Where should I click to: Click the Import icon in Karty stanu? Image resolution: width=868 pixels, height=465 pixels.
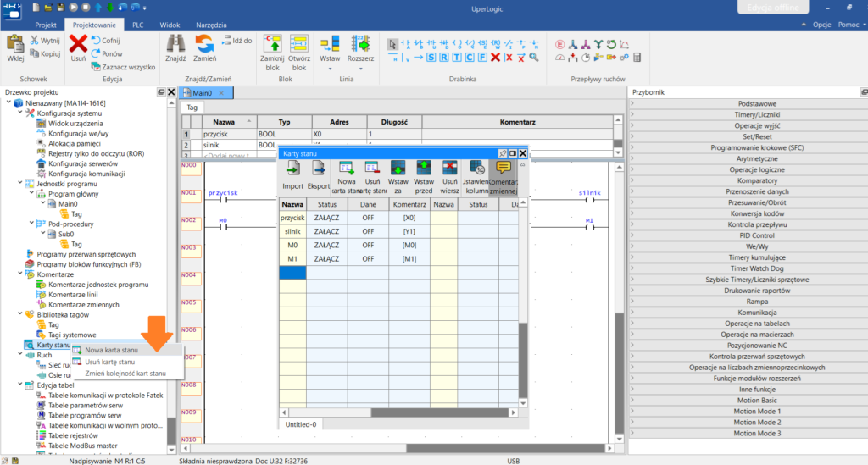[292, 169]
